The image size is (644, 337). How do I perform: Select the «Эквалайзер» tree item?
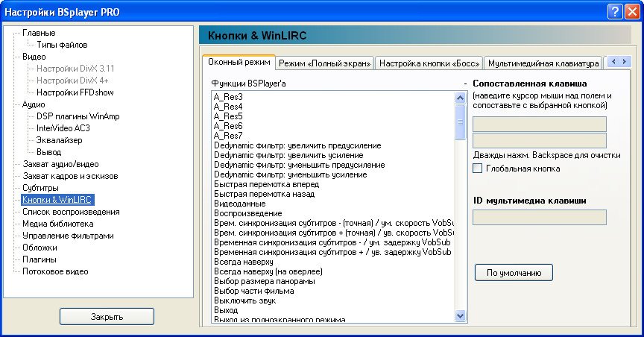pos(59,140)
